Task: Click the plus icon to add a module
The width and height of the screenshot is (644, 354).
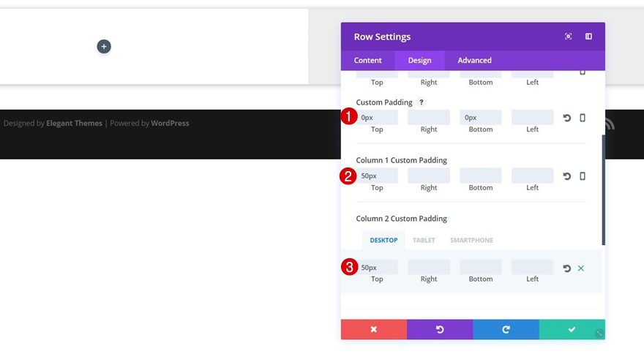Action: [104, 47]
